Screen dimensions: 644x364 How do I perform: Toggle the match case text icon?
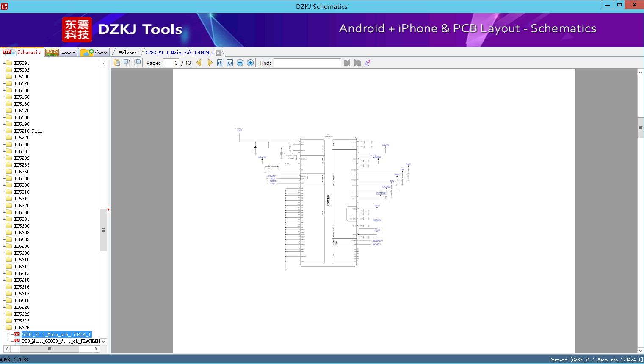[x=368, y=63]
